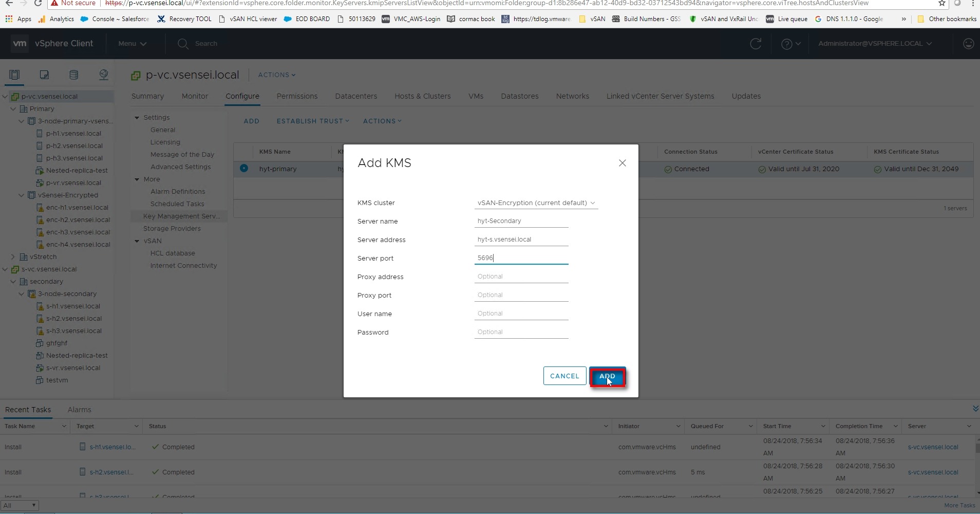The height and width of the screenshot is (514, 980).
Task: Switch to the Storage inventory view icon
Action: 74,75
